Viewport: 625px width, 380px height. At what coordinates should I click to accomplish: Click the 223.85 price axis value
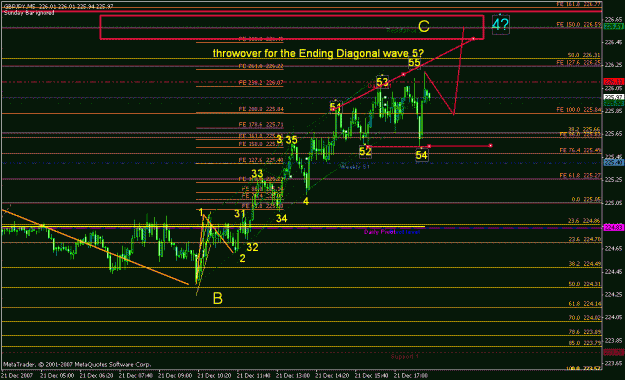point(614,341)
